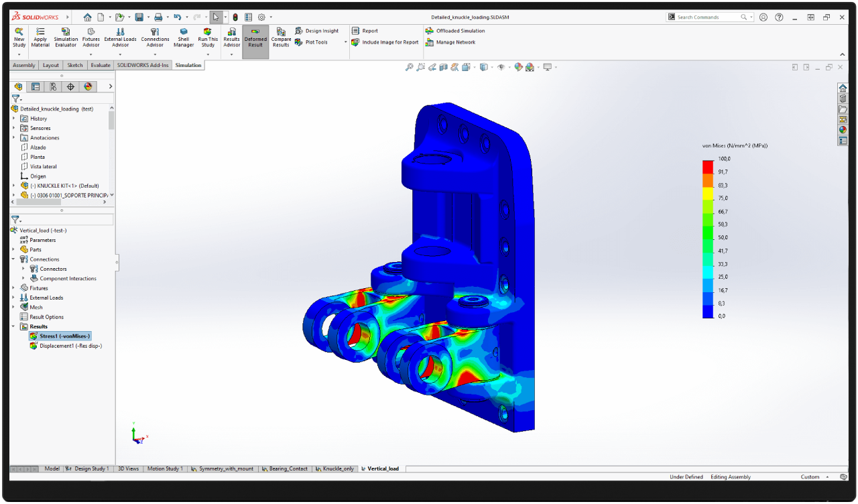Open the Fixtures Advisor

point(91,38)
